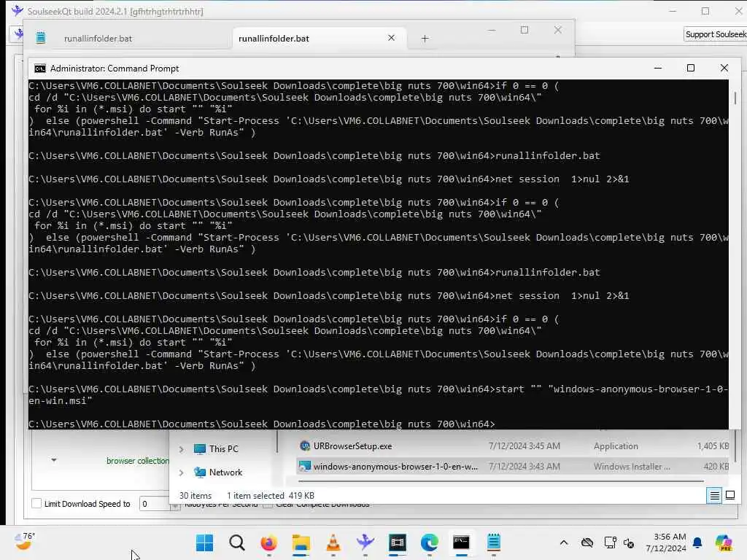Open the Windows Start menu
Image resolution: width=747 pixels, height=560 pixels.
tap(205, 542)
